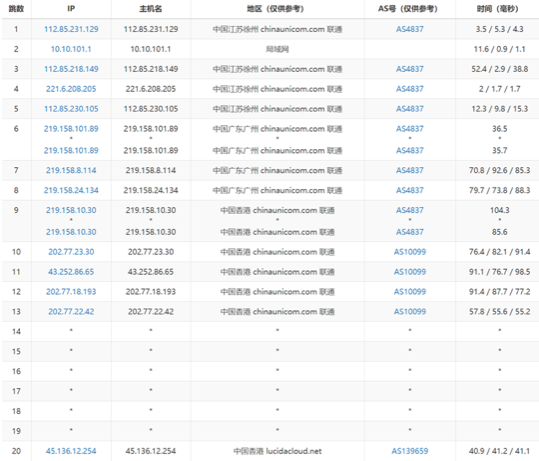539x461 pixels.
Task: Select the '主机名' column header
Action: (x=151, y=9)
